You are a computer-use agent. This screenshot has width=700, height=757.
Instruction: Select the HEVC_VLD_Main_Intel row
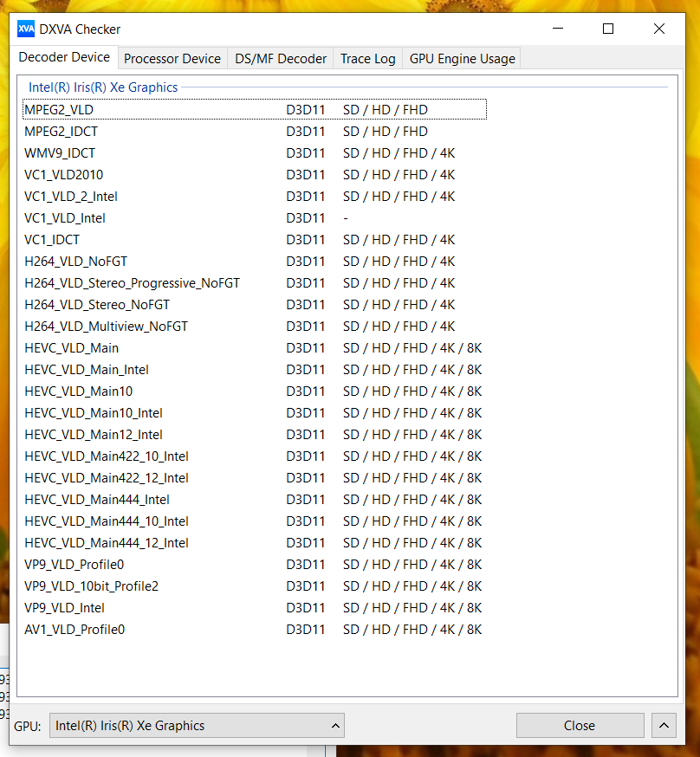pos(255,370)
